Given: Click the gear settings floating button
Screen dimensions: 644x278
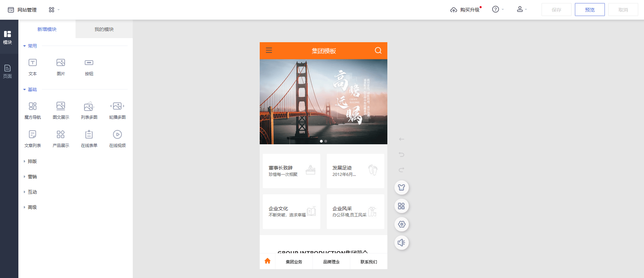Looking at the screenshot, I should point(402,224).
